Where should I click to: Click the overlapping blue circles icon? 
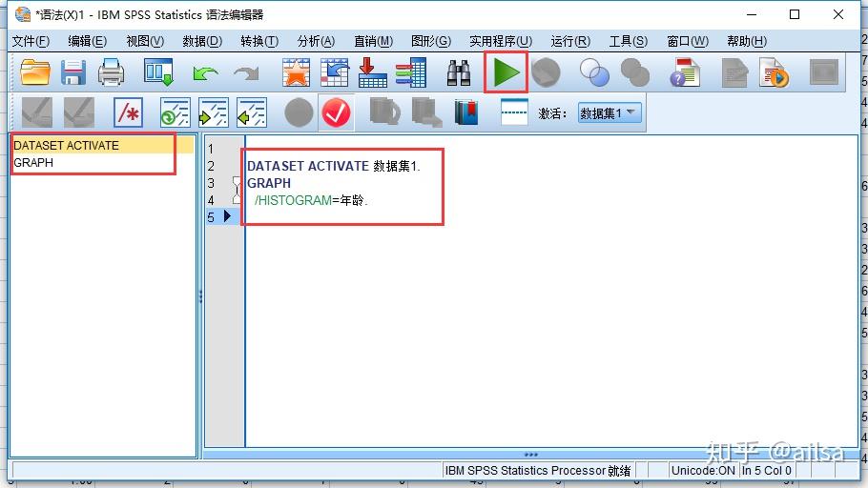594,72
